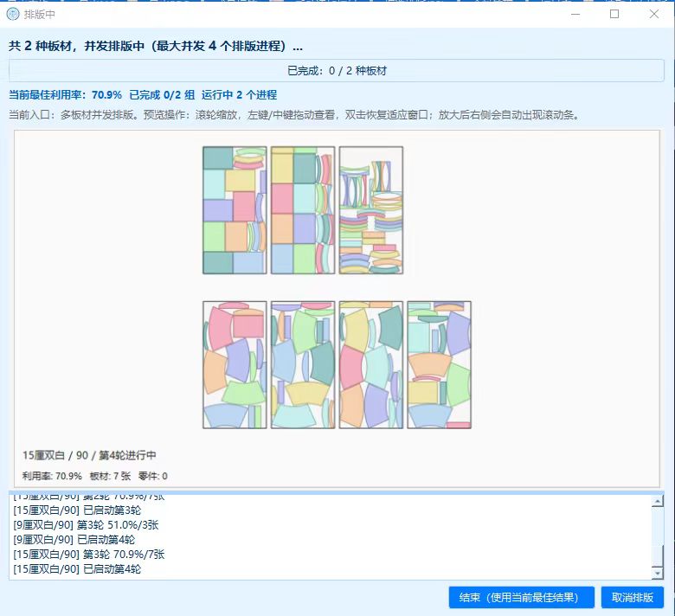Maximize the 排版中 window

coord(614,14)
